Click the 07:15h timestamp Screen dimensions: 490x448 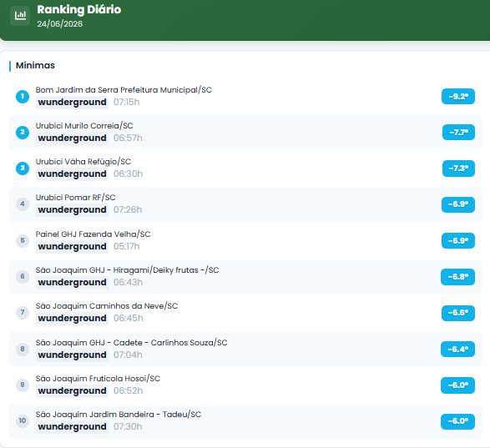pos(127,102)
